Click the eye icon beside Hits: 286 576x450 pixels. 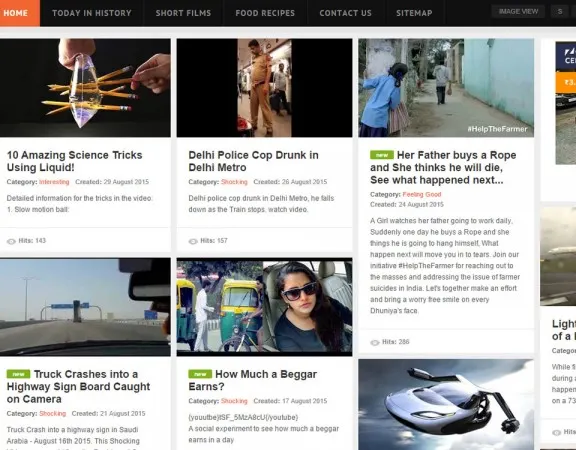pos(375,342)
